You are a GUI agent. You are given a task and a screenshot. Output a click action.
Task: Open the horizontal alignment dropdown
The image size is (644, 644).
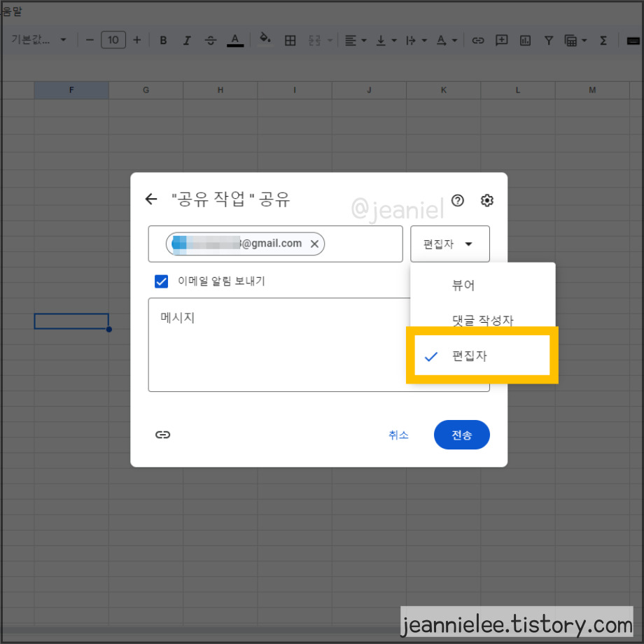click(354, 40)
